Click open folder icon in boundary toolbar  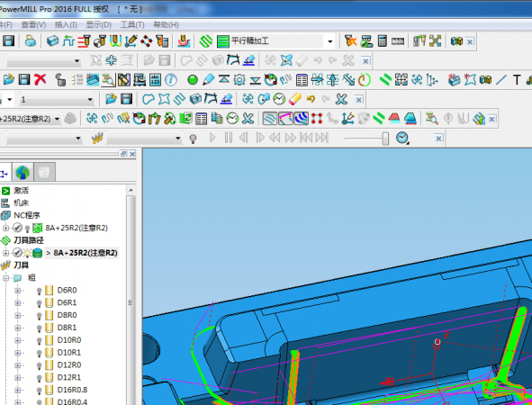point(111,99)
